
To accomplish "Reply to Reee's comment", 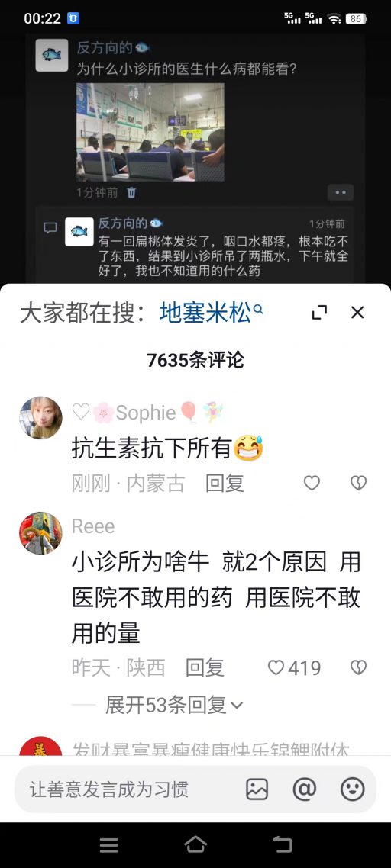I will tap(205, 667).
